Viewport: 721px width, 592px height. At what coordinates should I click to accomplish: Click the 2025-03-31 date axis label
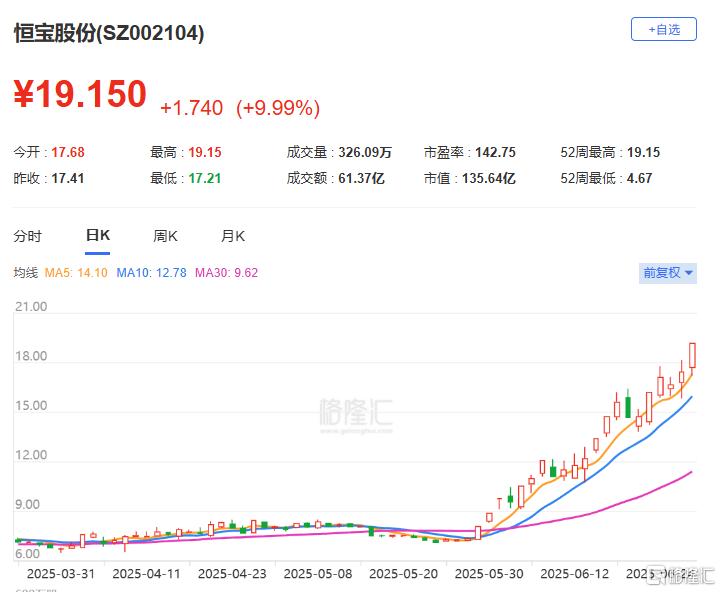(x=61, y=574)
